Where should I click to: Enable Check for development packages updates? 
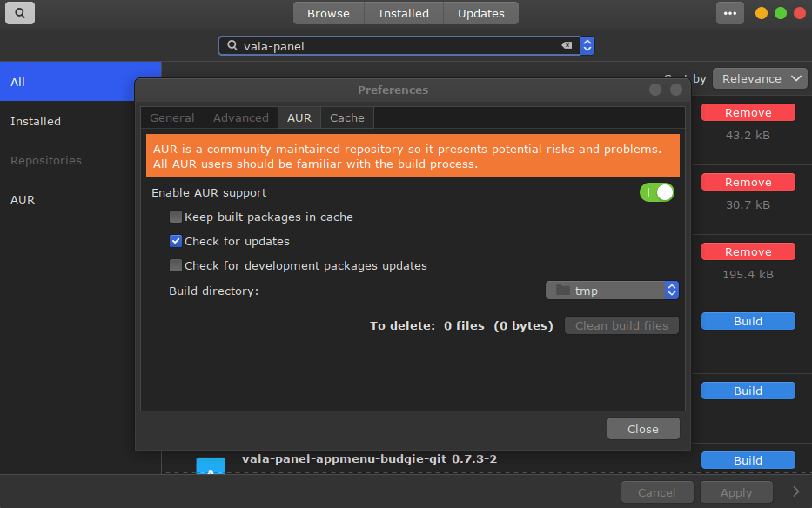[177, 265]
